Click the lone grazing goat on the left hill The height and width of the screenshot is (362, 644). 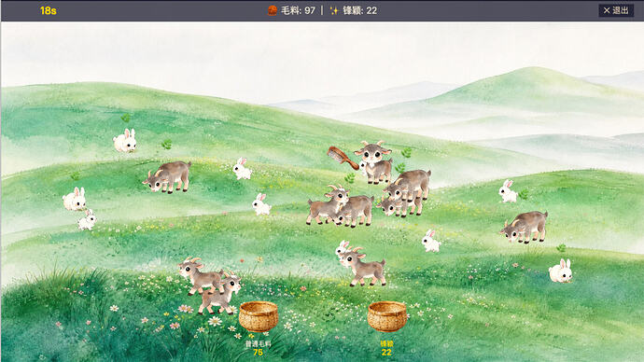click(x=168, y=176)
